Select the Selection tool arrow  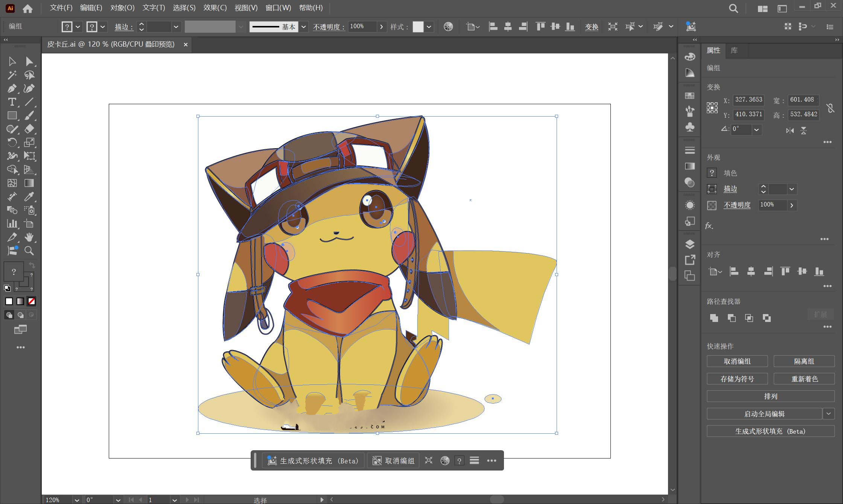click(12, 61)
